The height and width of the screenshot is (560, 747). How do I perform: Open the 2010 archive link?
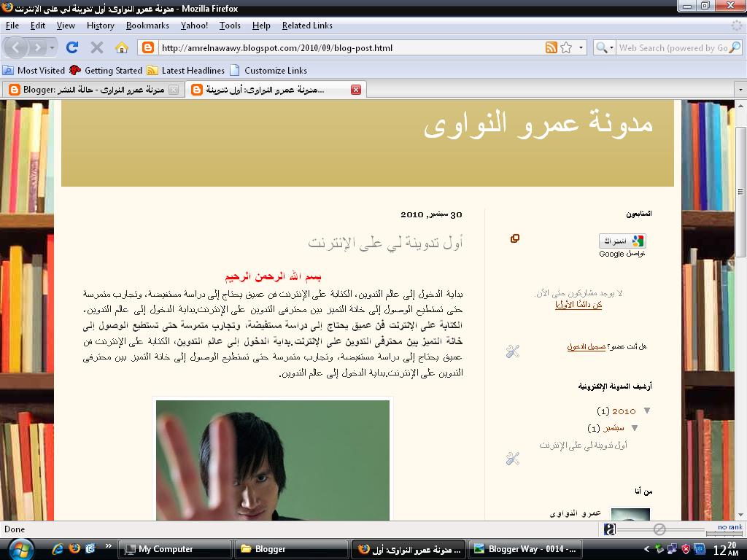coord(624,411)
